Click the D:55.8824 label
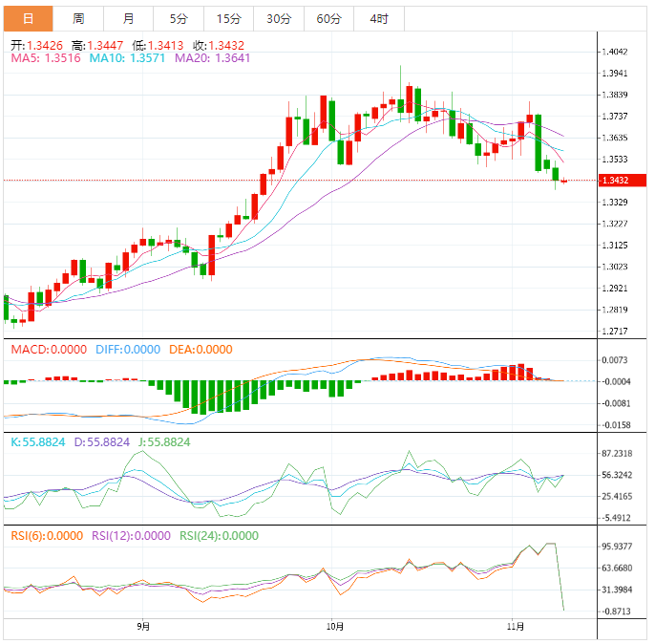Screen dimensions: 655x644 [102, 442]
